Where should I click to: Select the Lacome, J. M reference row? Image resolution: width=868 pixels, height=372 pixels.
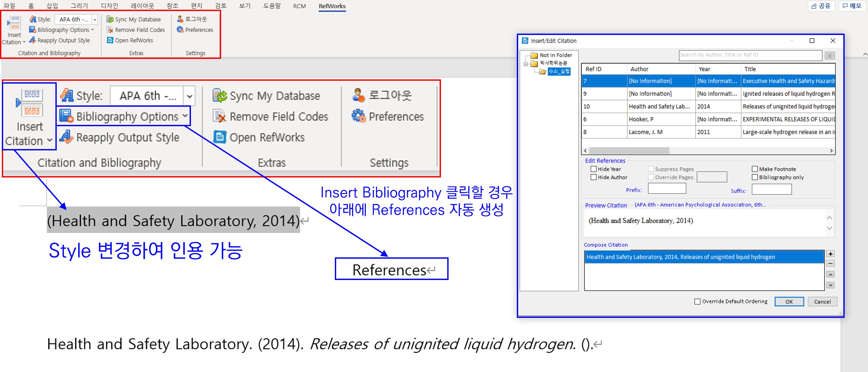708,132
